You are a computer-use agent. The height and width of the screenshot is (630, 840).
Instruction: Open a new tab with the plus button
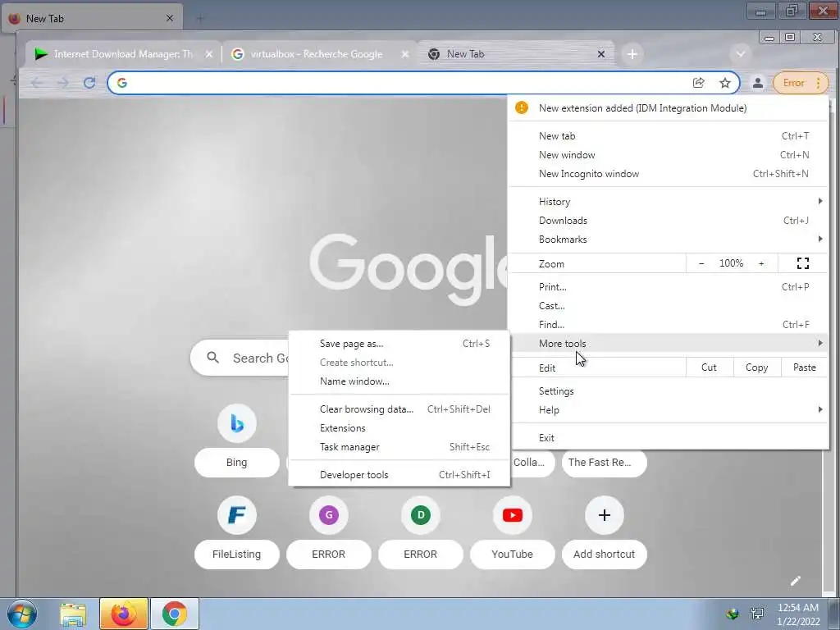[632, 54]
